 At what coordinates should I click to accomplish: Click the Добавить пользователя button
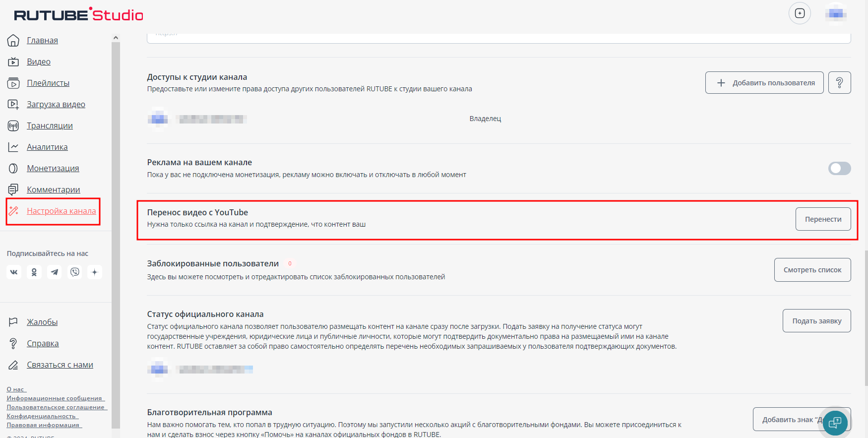(764, 83)
